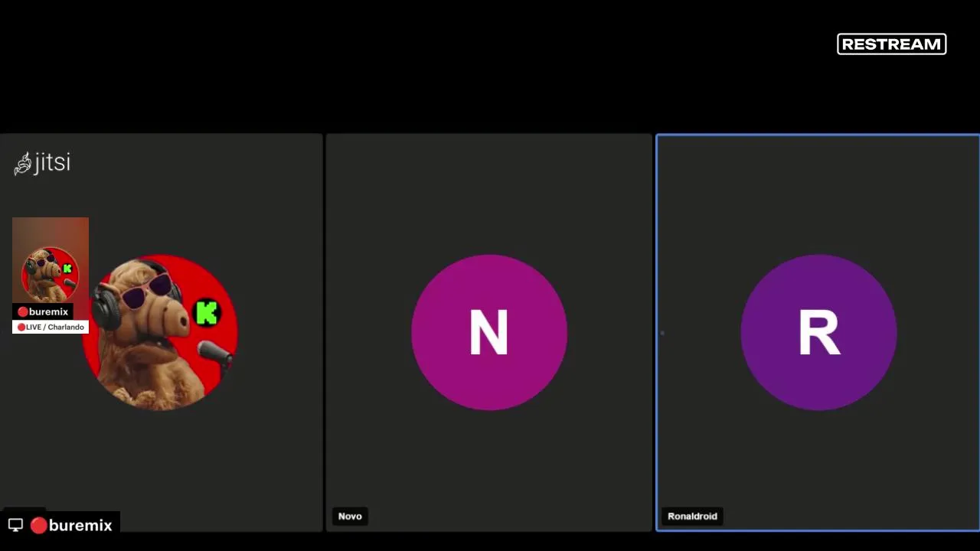980x551 pixels.
Task: Select the large Alf avatar image
Action: [x=161, y=332]
